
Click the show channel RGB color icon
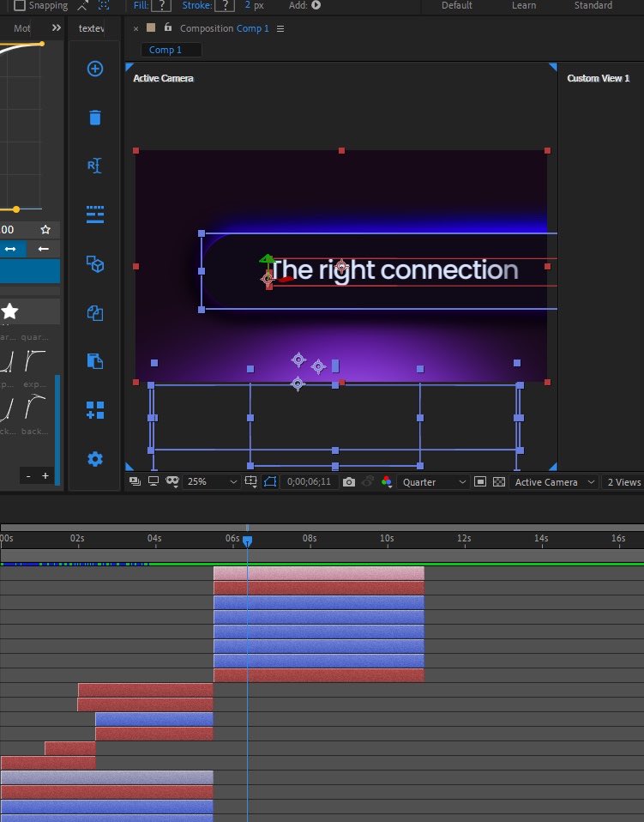387,481
